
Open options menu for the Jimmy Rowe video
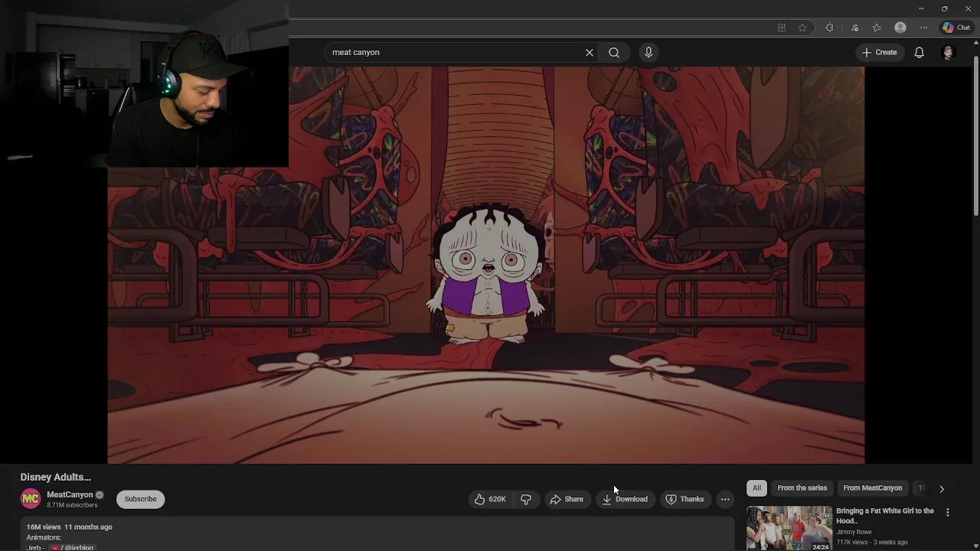[948, 513]
